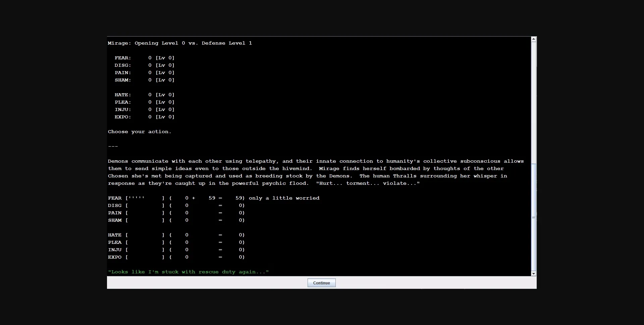Click the paragraph starting 'Demons communicate with'

click(x=315, y=172)
